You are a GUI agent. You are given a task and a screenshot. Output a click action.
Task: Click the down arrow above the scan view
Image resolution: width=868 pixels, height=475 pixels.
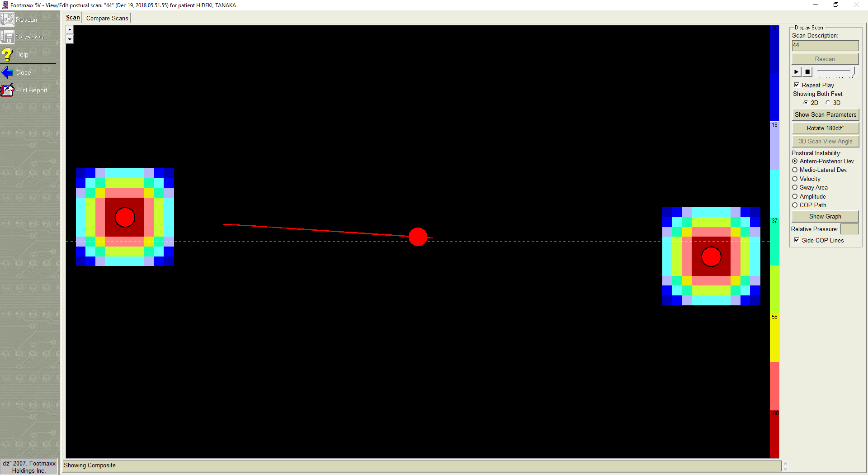(70, 39)
